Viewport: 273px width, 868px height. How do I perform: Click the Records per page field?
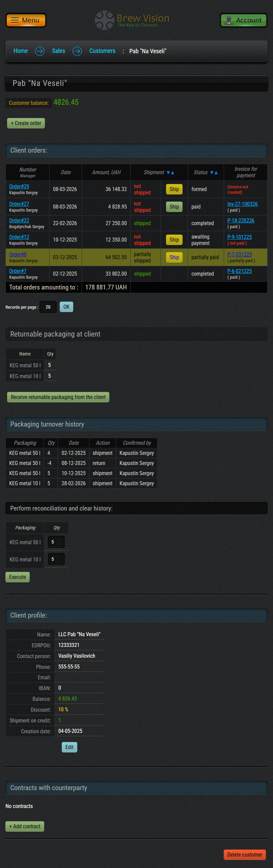click(x=48, y=307)
